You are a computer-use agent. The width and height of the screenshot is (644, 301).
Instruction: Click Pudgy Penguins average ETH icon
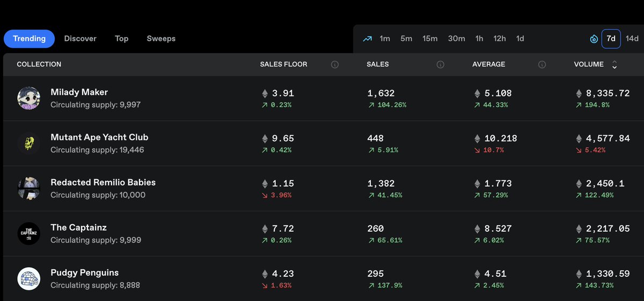(477, 274)
